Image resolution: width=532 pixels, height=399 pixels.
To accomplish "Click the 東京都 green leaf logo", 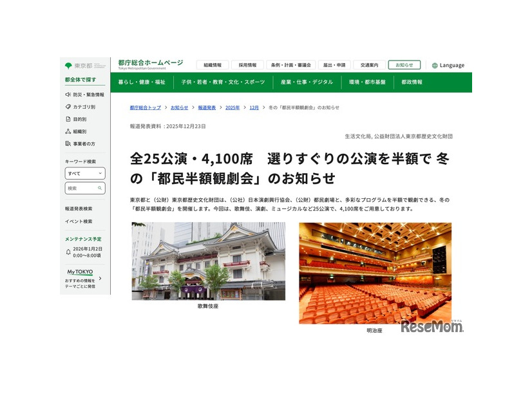I will point(68,64).
